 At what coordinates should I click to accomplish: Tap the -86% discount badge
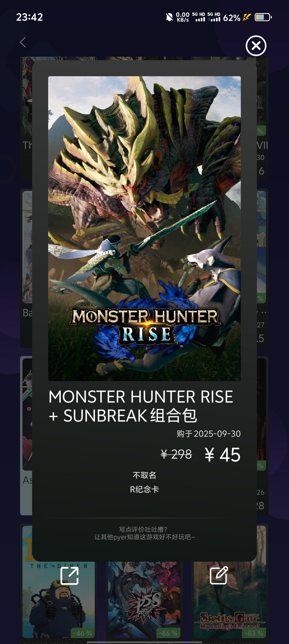click(x=168, y=633)
